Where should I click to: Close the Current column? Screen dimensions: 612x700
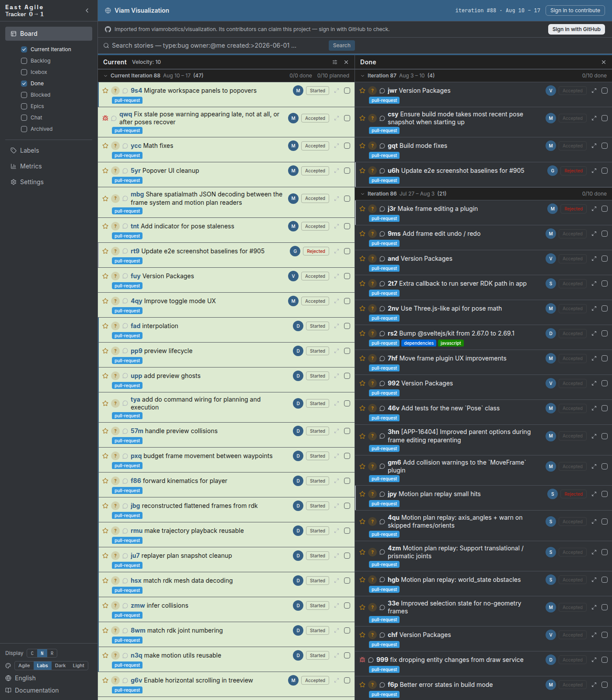[x=346, y=62]
